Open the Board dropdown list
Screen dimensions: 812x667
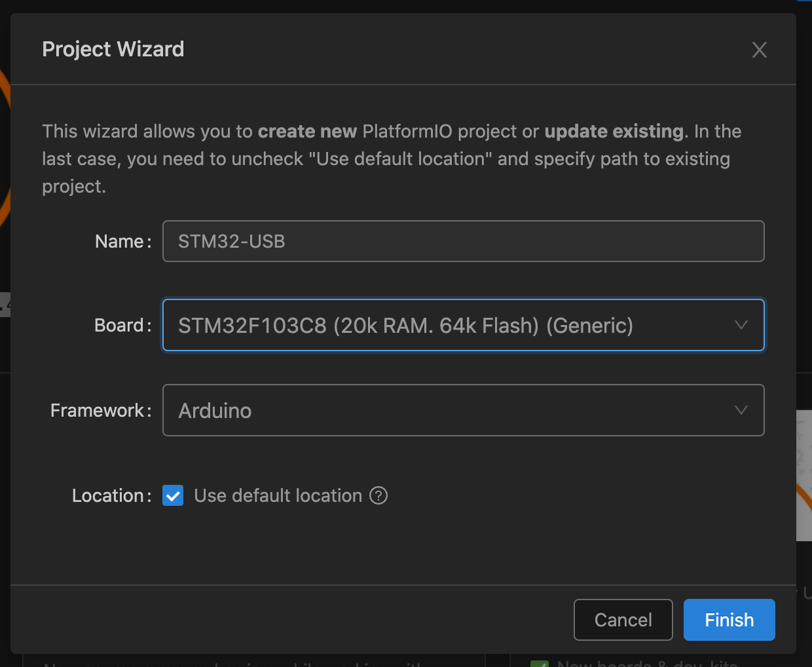coord(463,325)
